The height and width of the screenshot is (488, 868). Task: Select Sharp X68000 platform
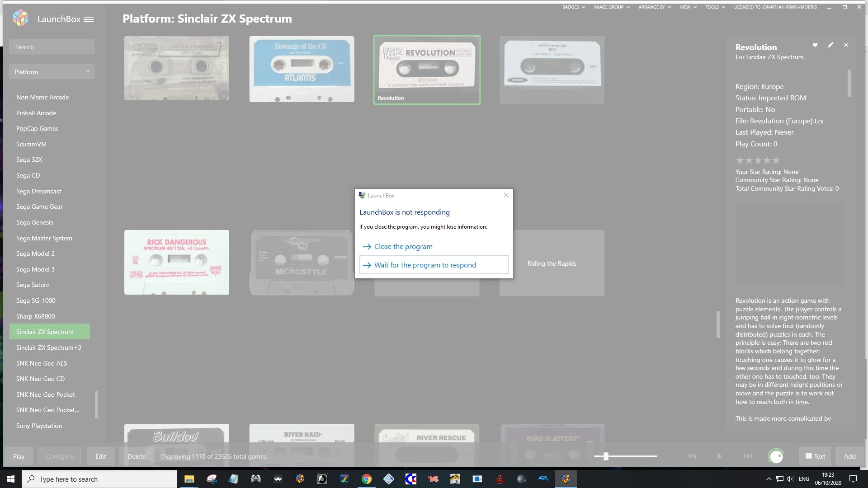[35, 316]
